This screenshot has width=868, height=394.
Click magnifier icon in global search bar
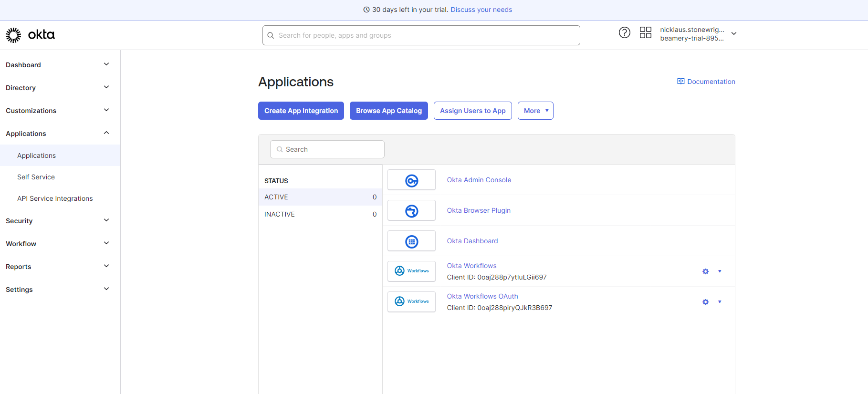[x=271, y=35]
